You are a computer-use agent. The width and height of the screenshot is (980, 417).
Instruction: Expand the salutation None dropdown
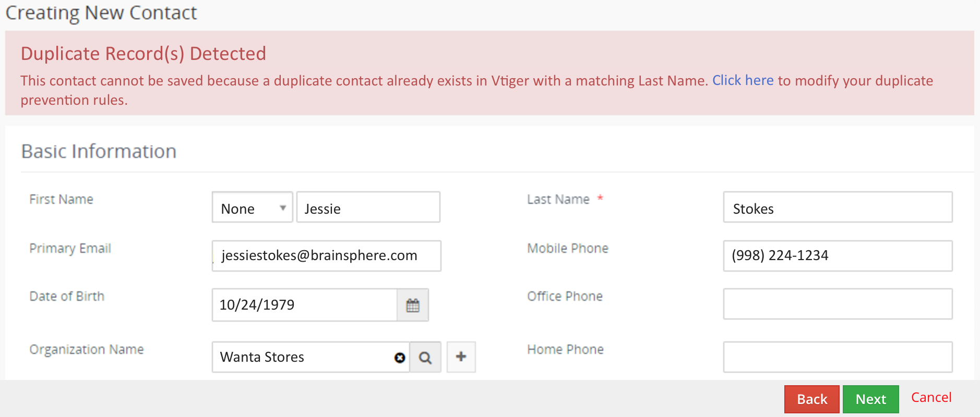tap(252, 207)
